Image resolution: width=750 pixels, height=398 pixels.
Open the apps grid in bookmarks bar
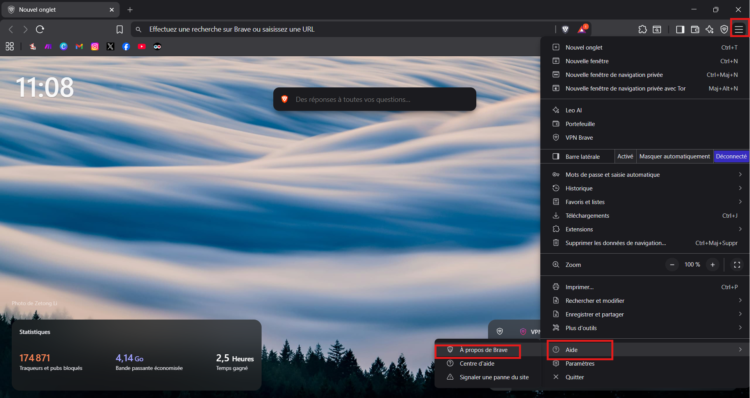10,46
